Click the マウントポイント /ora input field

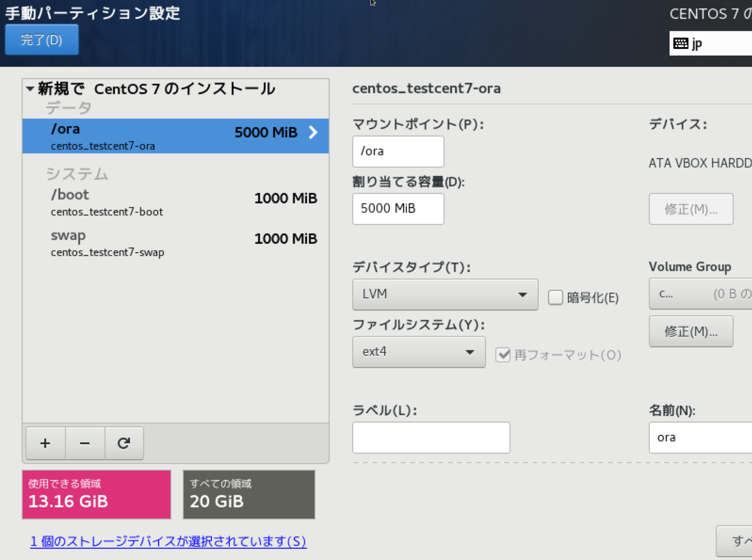click(x=398, y=152)
